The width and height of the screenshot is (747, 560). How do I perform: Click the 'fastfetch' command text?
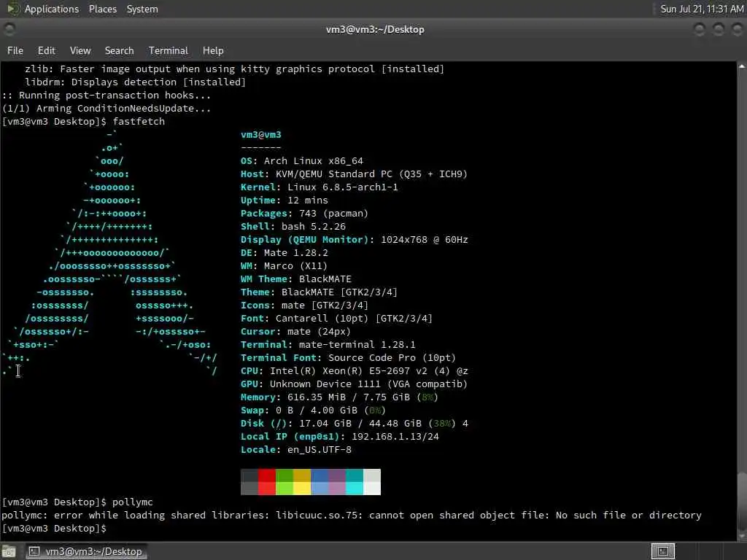(139, 122)
